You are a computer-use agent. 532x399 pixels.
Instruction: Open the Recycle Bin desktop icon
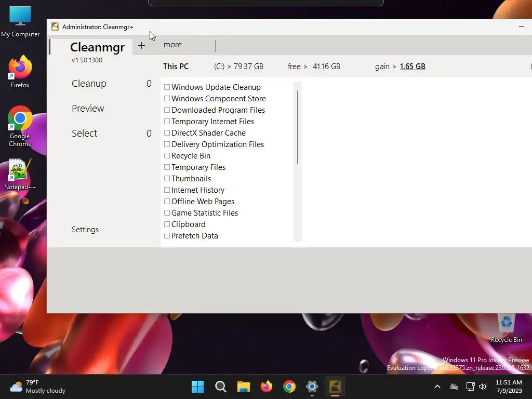506,328
